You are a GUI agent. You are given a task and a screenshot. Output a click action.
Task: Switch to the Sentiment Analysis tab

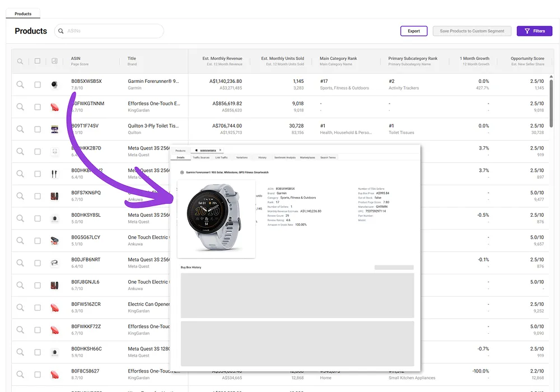coord(284,158)
